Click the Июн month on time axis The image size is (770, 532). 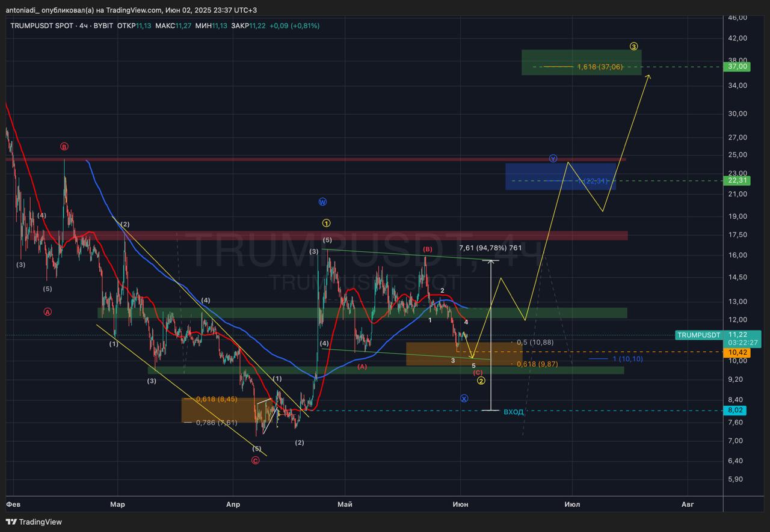click(x=460, y=504)
